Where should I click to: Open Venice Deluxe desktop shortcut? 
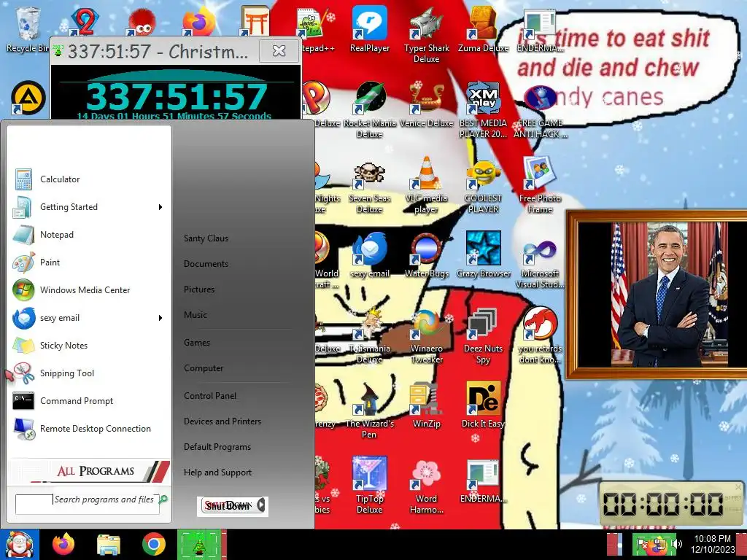(x=426, y=105)
